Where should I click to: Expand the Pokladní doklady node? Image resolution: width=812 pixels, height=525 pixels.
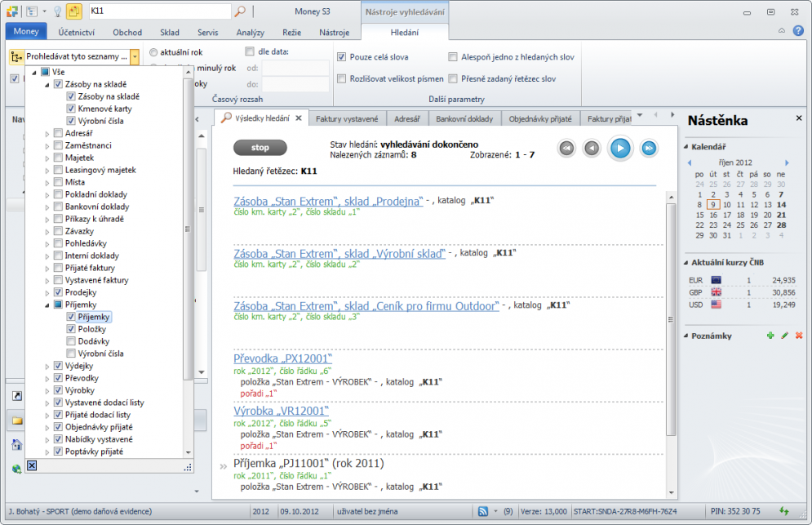(47, 195)
